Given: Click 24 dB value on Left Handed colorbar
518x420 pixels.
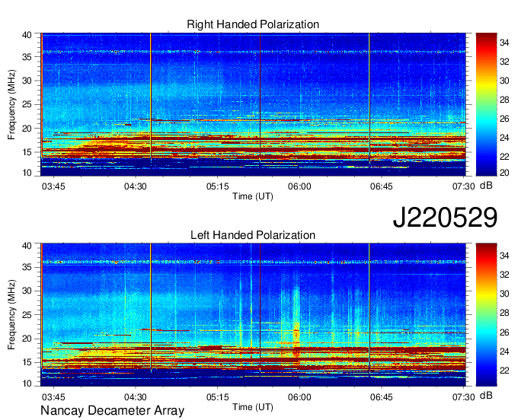Looking at the screenshot, I should pyautogui.click(x=504, y=352).
